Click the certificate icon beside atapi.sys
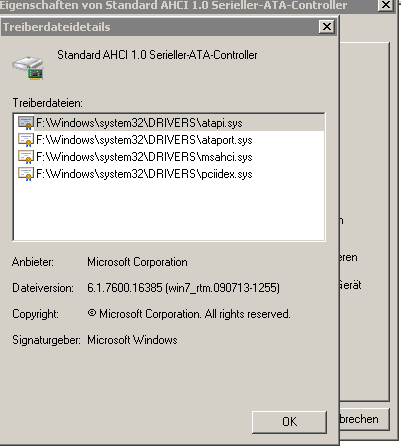The height and width of the screenshot is (448, 401). (26, 123)
